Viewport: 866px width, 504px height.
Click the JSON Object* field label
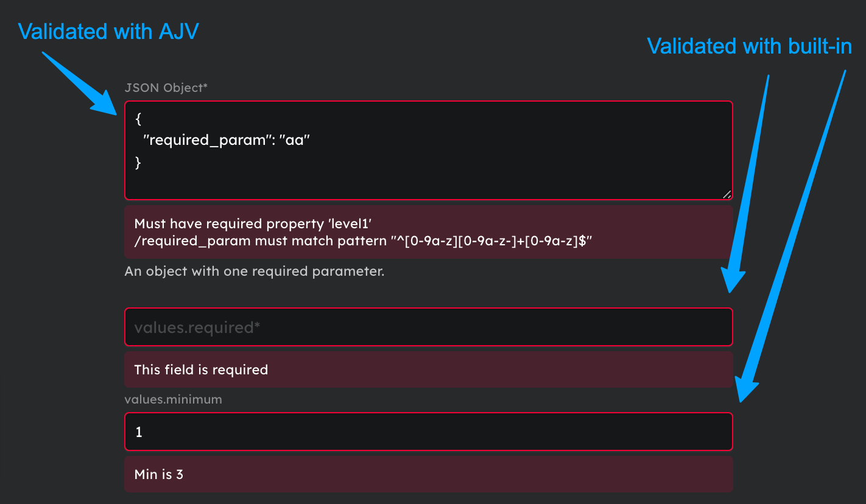click(x=166, y=88)
